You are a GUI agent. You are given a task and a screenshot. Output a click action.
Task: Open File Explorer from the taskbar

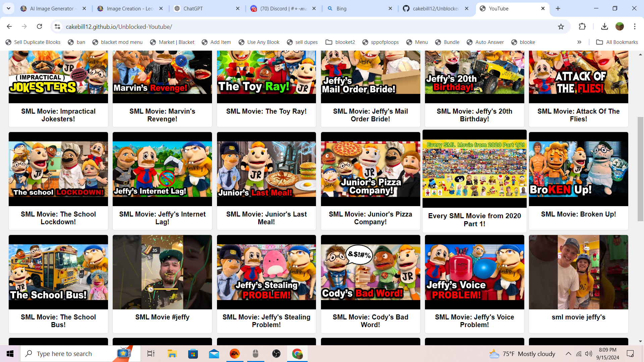172,354
